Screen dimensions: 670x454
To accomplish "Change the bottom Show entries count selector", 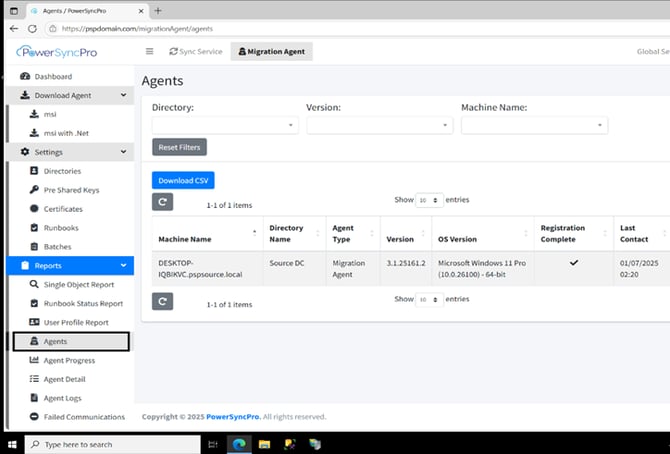I will pos(429,299).
